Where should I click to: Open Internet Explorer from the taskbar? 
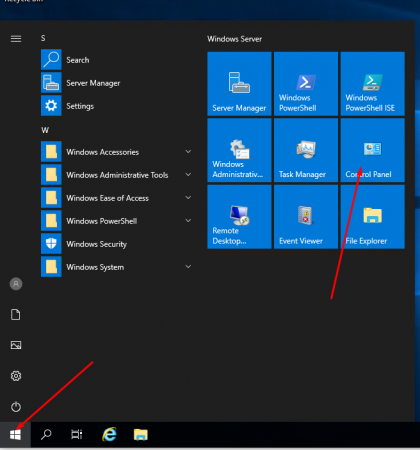[x=109, y=434]
